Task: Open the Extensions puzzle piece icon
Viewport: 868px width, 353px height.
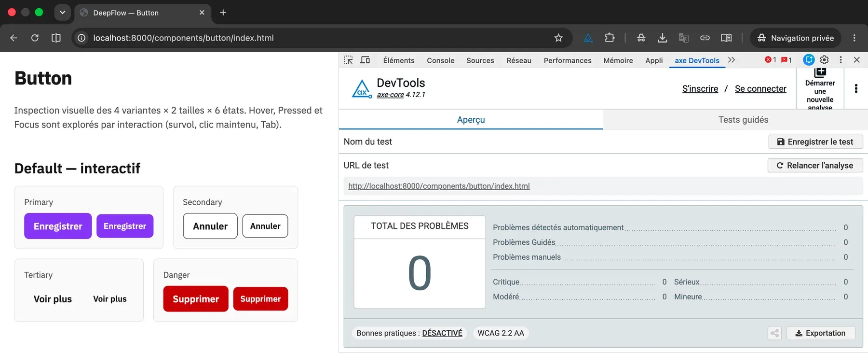Action: (610, 38)
